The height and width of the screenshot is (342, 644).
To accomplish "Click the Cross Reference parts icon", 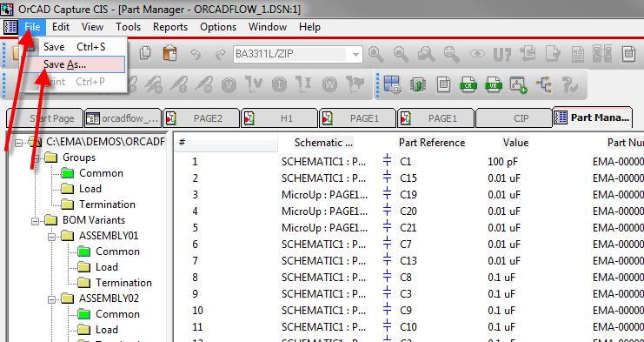I will 603,54.
